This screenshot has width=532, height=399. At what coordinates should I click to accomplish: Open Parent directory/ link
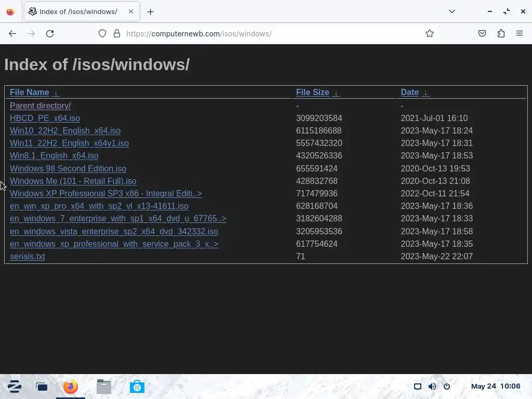pos(41,106)
